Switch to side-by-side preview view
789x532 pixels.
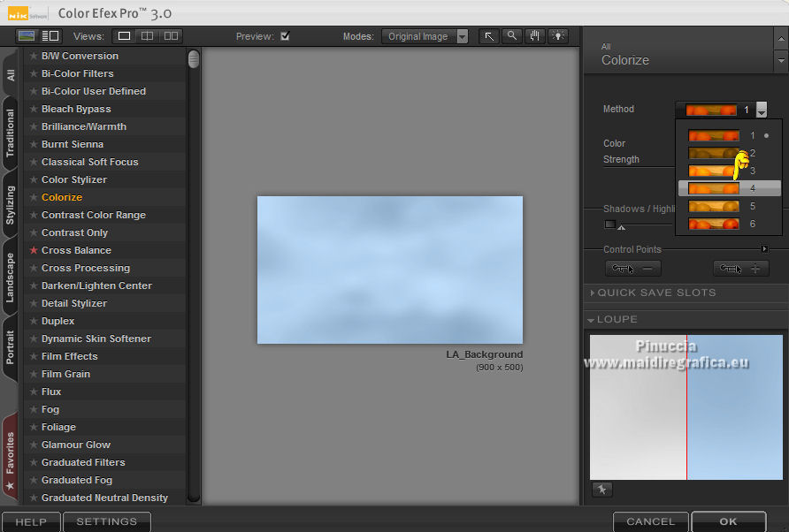tap(171, 35)
